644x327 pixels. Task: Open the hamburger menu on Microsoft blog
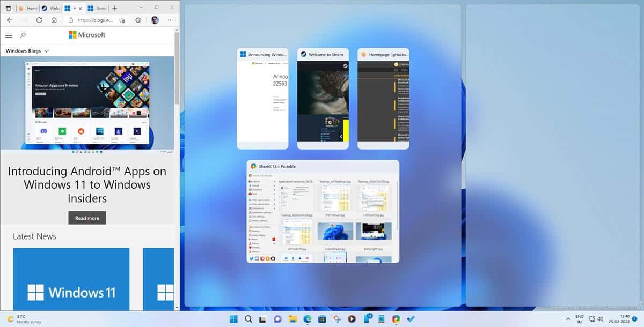tap(9, 35)
